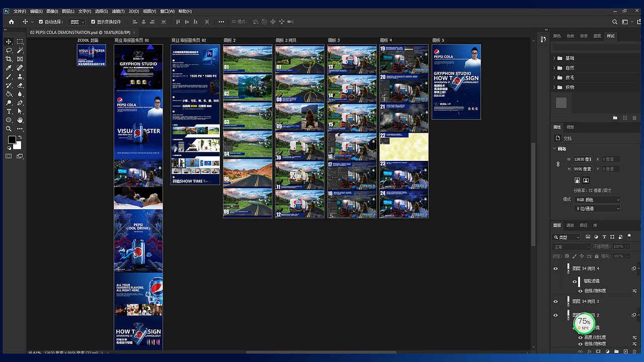Open the 窗口(W) menu
This screenshot has height=362, width=644.
[167, 11]
